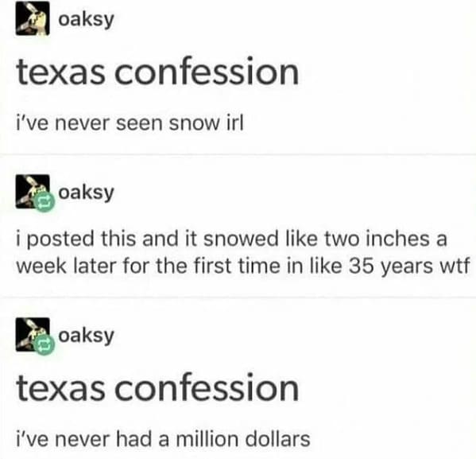Open the avatar on the million dollars reblog
476x459 pixels.
(x=33, y=335)
